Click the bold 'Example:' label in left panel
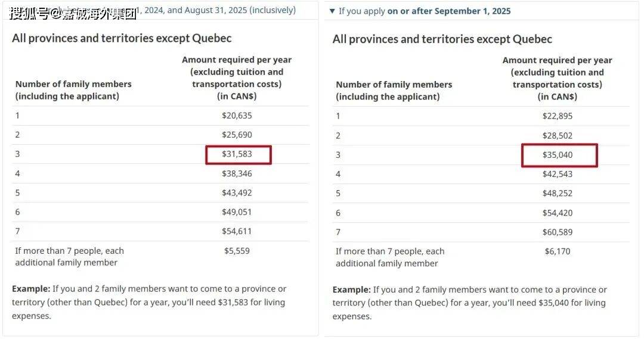The width and height of the screenshot is (644, 339). click(31, 289)
